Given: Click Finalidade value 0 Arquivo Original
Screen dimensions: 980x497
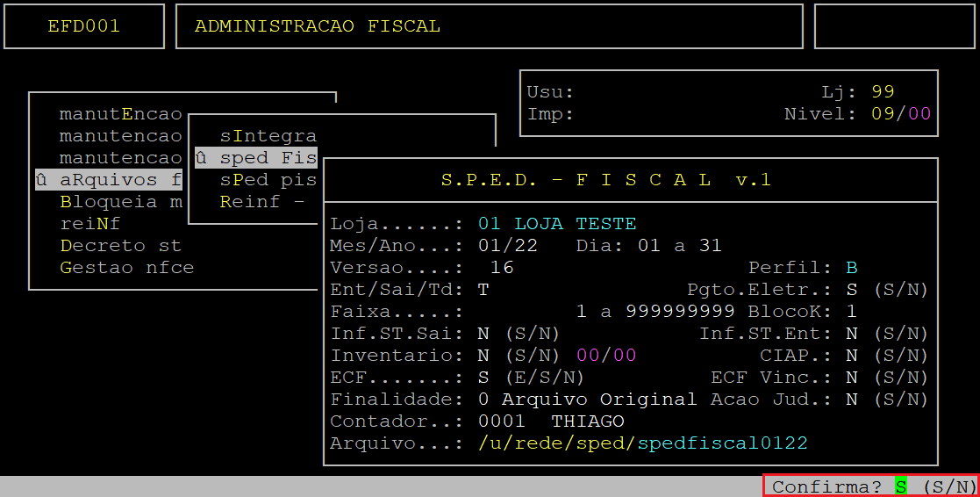Looking at the screenshot, I should pos(588,399).
